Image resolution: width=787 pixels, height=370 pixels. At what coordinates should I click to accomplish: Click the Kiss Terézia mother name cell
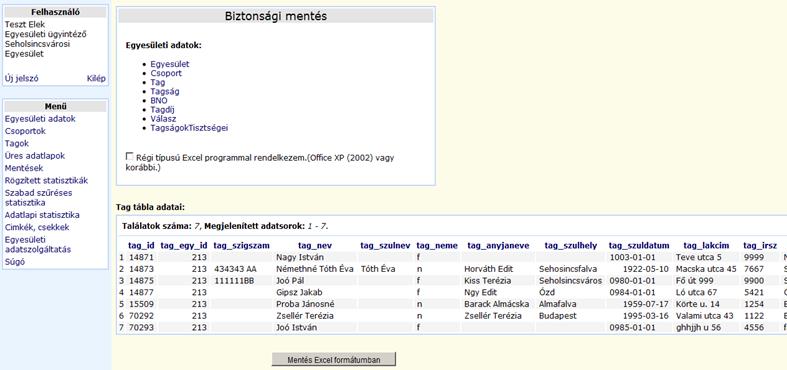pos(487,281)
